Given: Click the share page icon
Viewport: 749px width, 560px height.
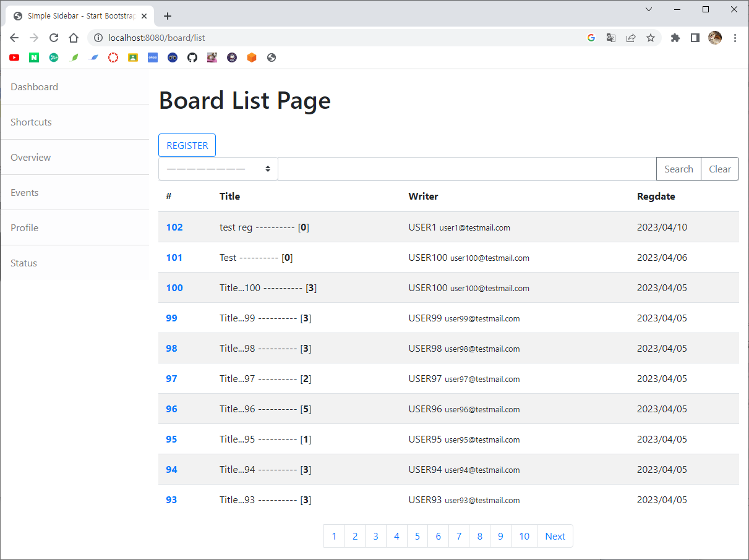Looking at the screenshot, I should click(x=631, y=38).
